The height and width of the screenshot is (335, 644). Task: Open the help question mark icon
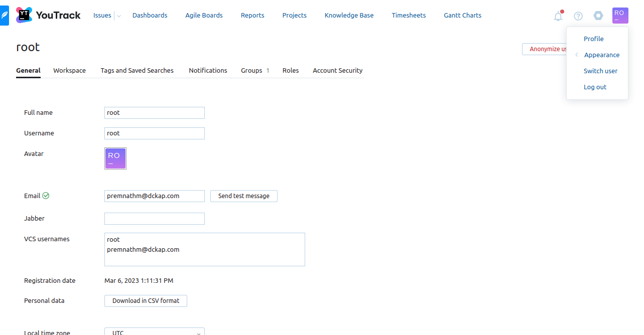(x=578, y=16)
